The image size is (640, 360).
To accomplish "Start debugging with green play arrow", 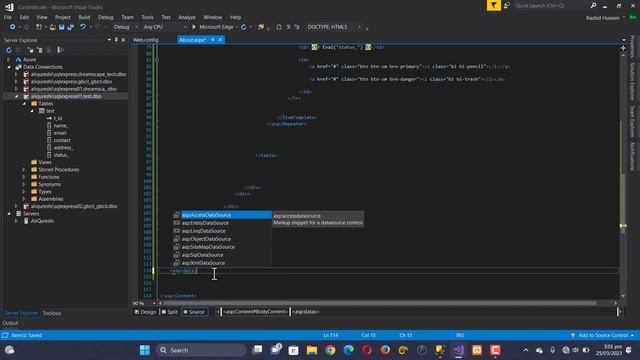I will 194,27.
